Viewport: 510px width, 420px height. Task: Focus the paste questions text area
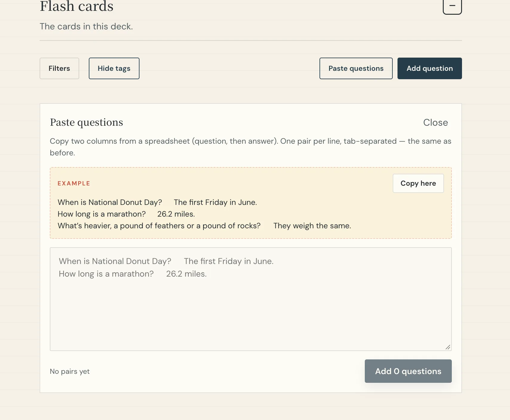pyautogui.click(x=251, y=299)
